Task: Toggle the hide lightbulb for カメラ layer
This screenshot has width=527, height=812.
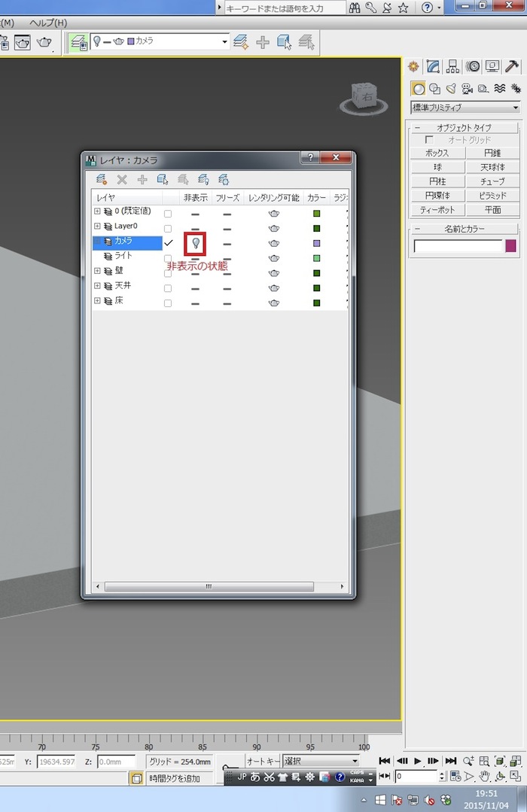Action: [x=195, y=242]
